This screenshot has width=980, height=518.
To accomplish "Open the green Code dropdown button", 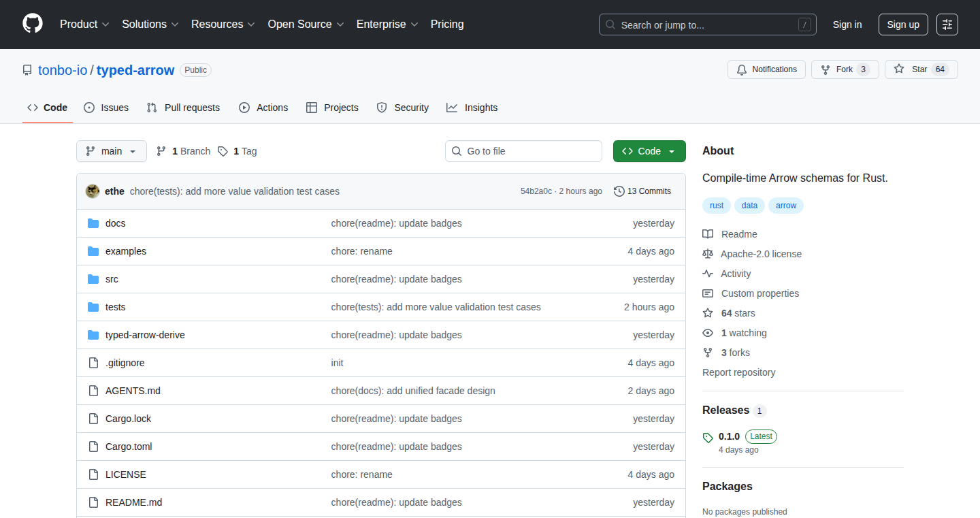I will (x=649, y=151).
